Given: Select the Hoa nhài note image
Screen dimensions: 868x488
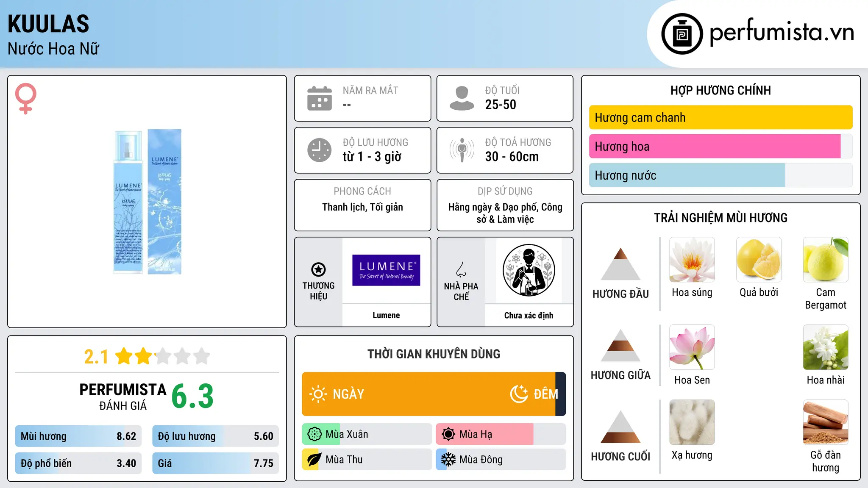Looking at the screenshot, I should (826, 347).
